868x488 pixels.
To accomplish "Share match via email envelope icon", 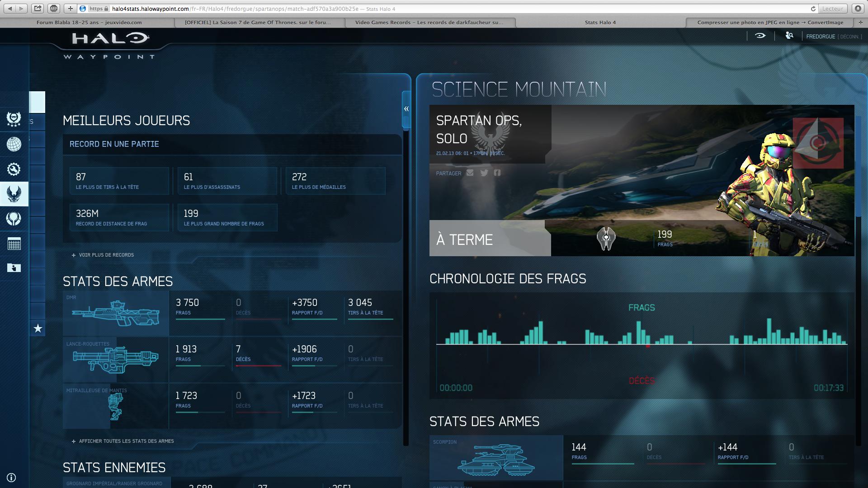I will 470,173.
